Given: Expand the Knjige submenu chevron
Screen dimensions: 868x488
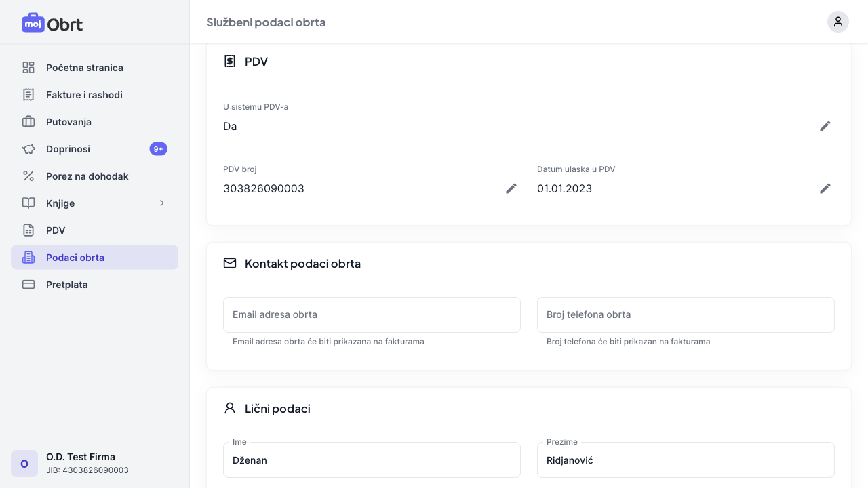Looking at the screenshot, I should coord(162,203).
